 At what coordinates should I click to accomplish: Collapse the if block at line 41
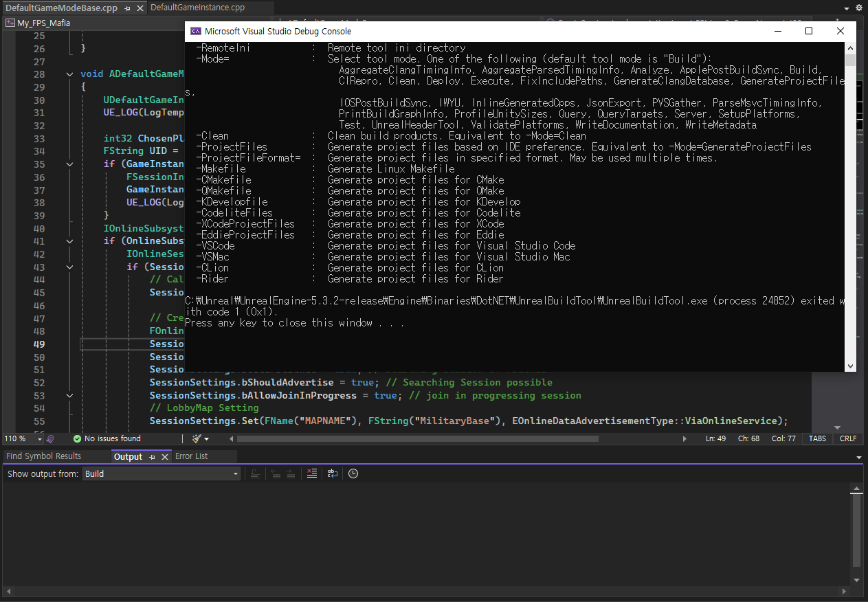[x=69, y=241]
